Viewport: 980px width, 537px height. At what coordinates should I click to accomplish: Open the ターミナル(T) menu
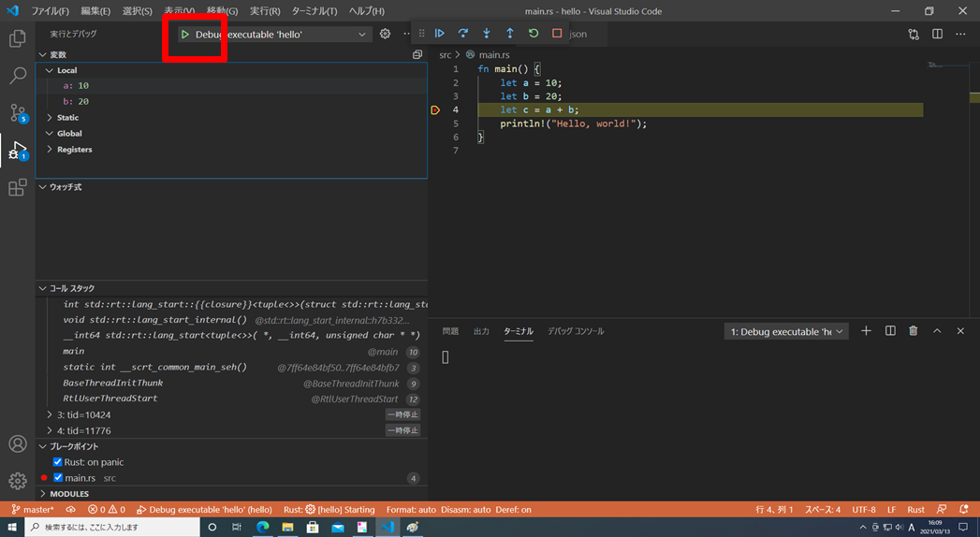[x=314, y=11]
